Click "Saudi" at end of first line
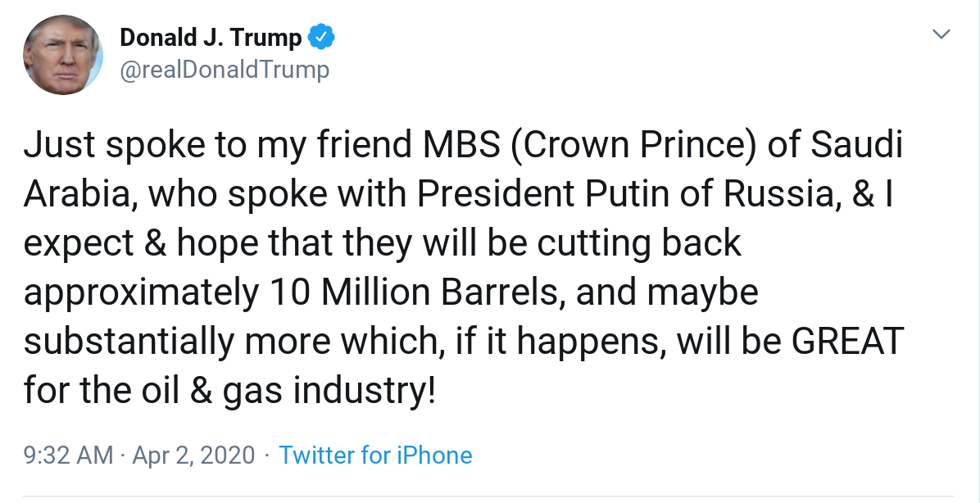The width and height of the screenshot is (980, 503). point(856,144)
